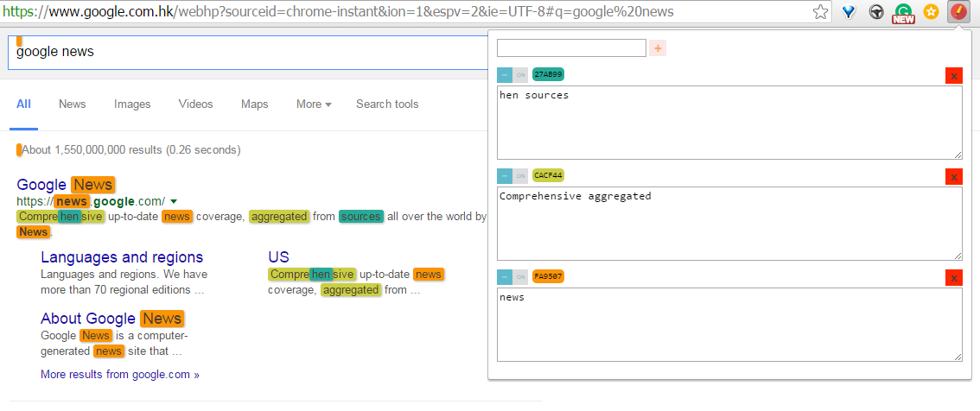This screenshot has width=980, height=411.
Task: Switch to the Images search tab
Action: (x=132, y=104)
